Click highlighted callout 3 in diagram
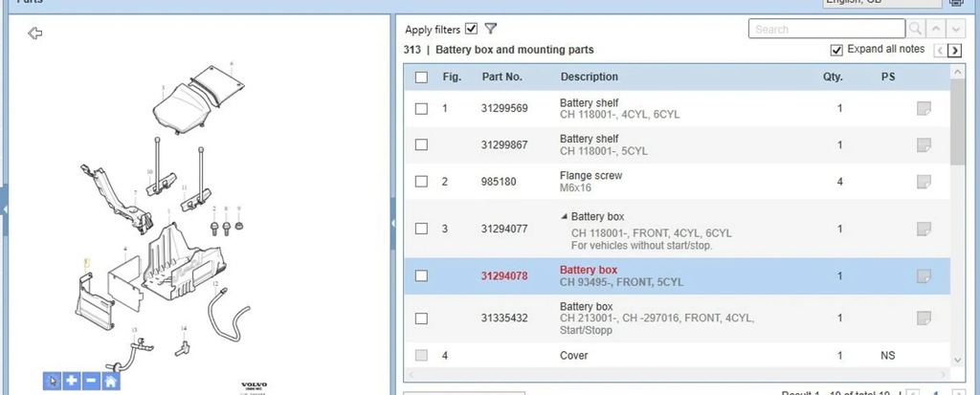980x395 pixels. 87,262
